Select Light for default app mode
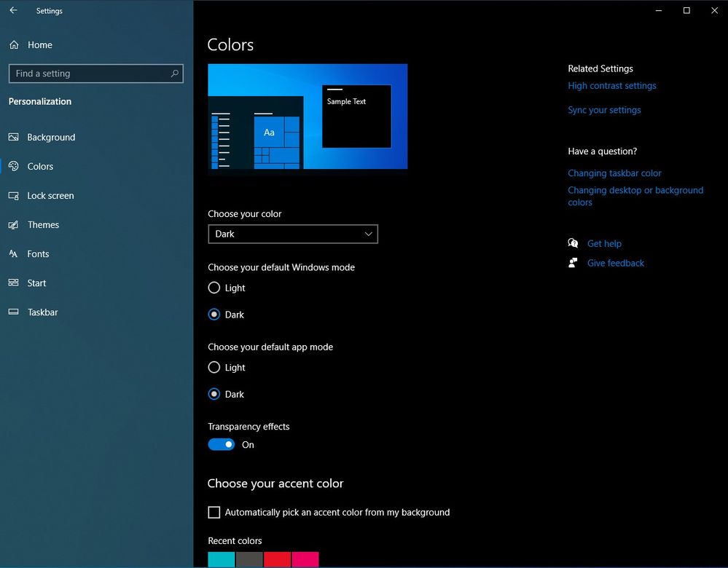 [214, 368]
